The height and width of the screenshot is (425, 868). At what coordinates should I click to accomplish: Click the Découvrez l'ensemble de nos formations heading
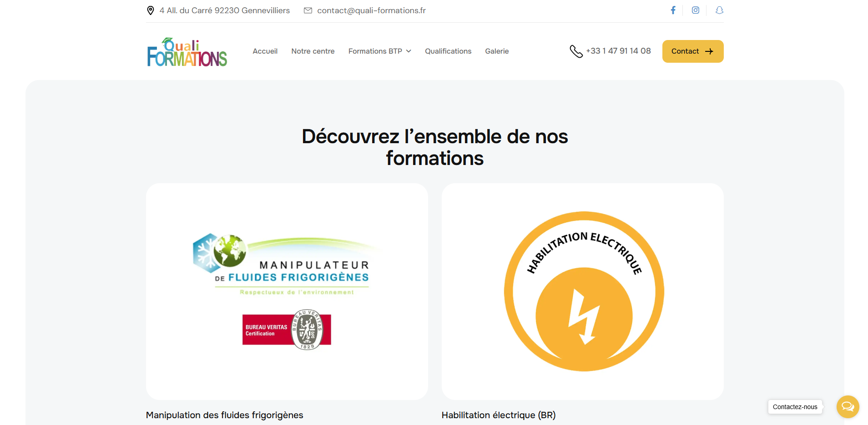[x=434, y=147]
